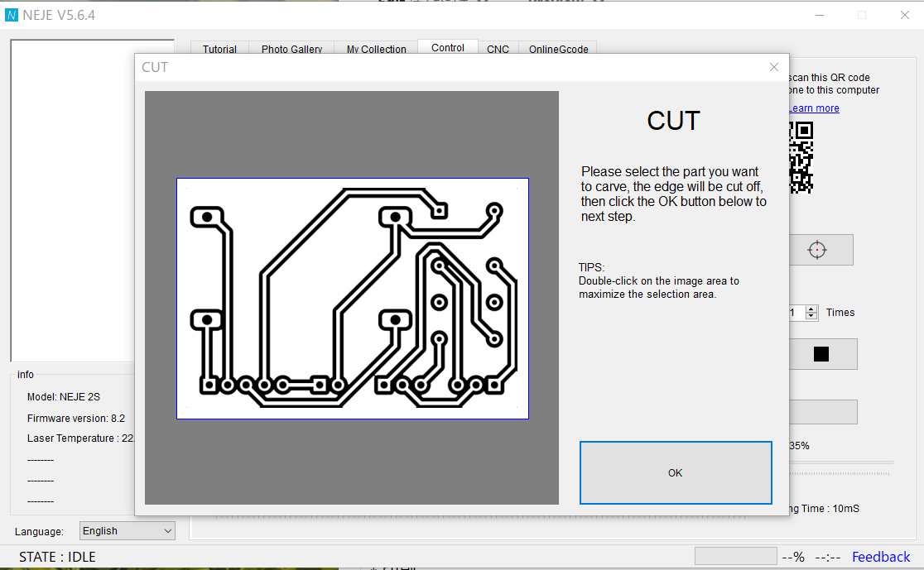924x570 pixels.
Task: Click the NEJE app logo icon
Action: (x=12, y=16)
